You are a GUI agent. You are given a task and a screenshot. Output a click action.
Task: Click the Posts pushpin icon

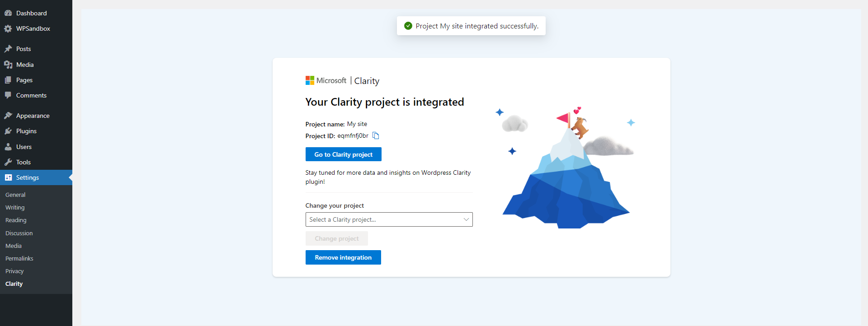tap(8, 49)
